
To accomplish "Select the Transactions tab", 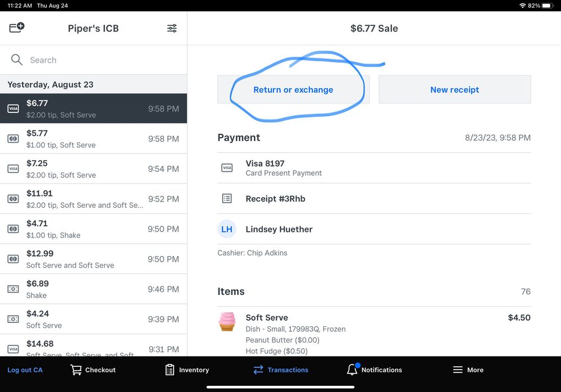I will coord(281,370).
